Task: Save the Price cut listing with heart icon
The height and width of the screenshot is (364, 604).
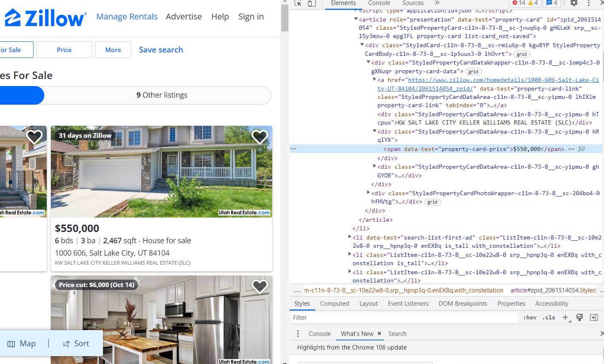Action: (x=260, y=286)
